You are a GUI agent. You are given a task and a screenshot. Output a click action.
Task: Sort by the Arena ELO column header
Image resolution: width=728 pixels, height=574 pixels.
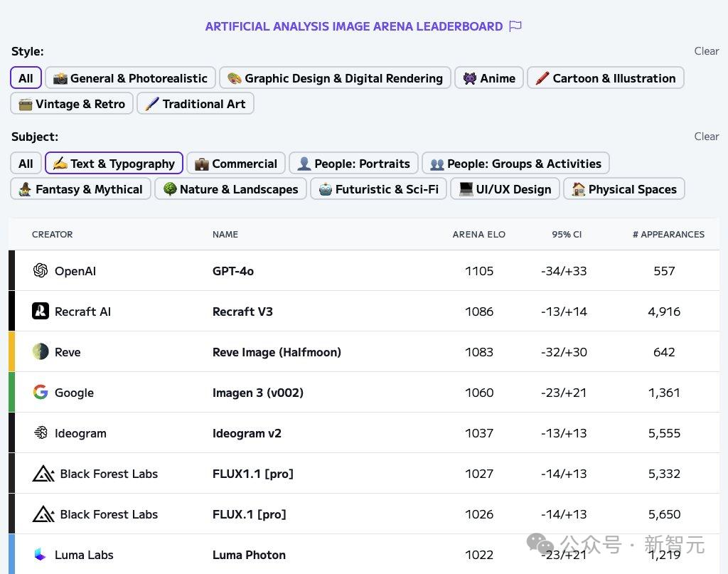click(478, 235)
